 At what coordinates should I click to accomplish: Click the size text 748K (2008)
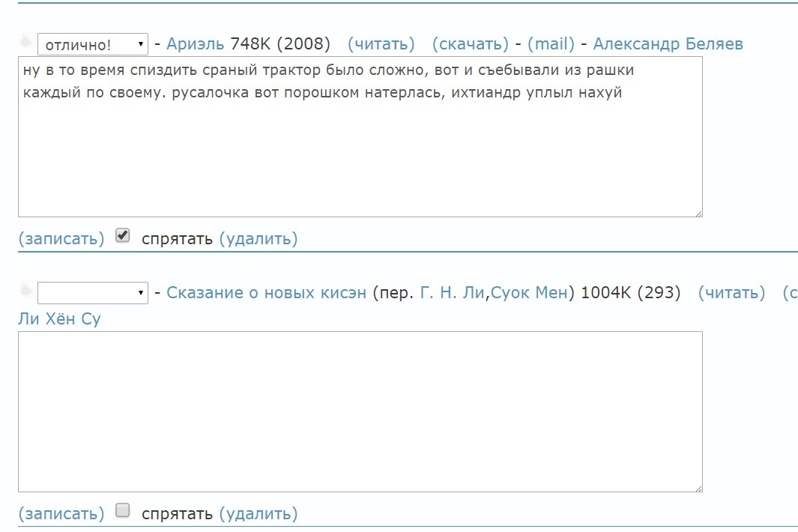point(280,43)
